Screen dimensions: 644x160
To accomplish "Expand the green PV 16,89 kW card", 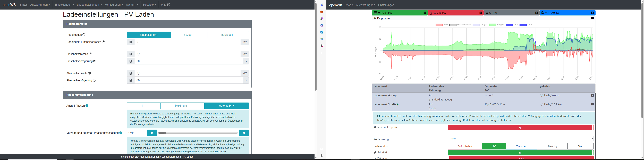I will point(425,13).
